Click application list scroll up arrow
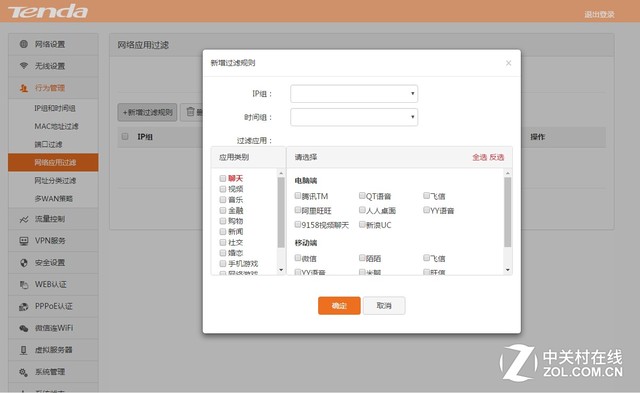Viewport: 640px width, 393px height. click(x=508, y=173)
